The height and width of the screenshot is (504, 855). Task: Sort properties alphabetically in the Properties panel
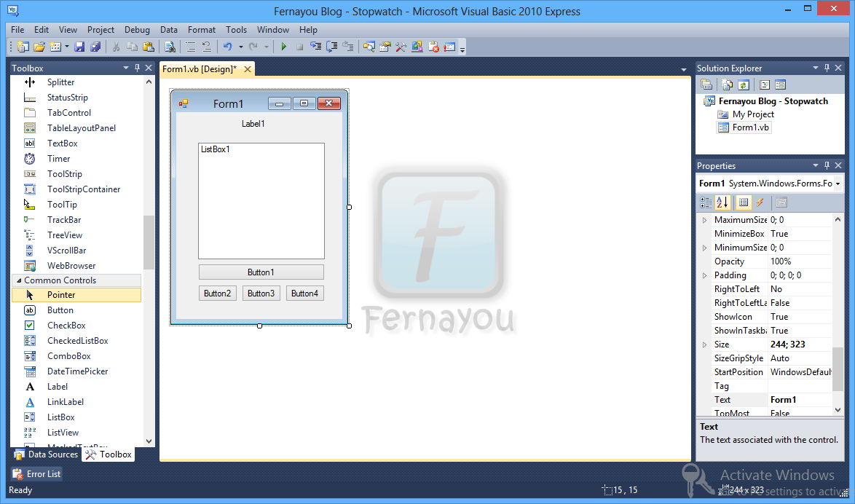[722, 202]
